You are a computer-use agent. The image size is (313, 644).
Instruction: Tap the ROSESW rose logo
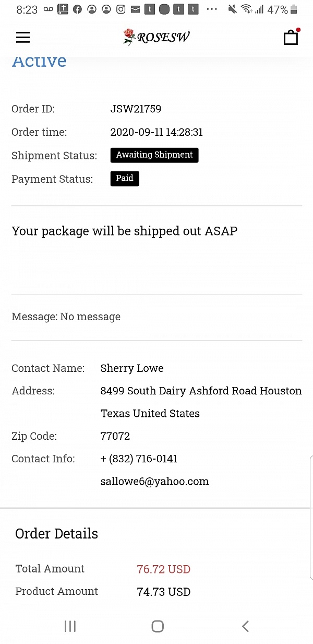pos(156,37)
